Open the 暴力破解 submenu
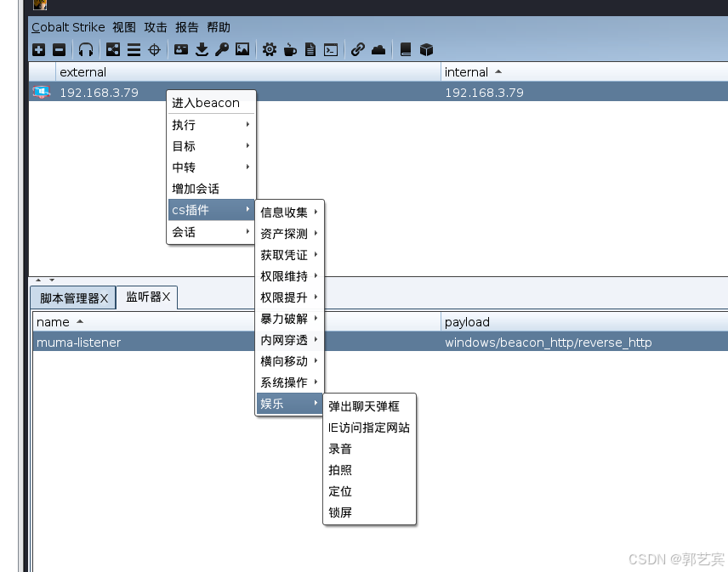 tap(289, 319)
